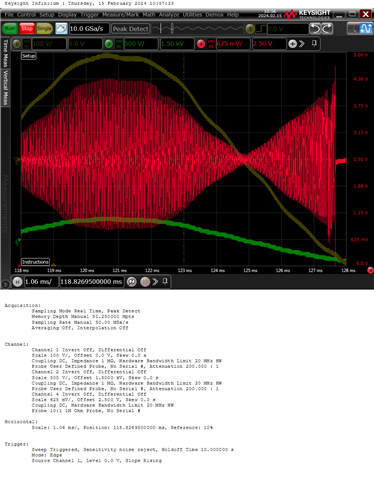Click the Peak Detect acquisition mode button

pos(131,29)
